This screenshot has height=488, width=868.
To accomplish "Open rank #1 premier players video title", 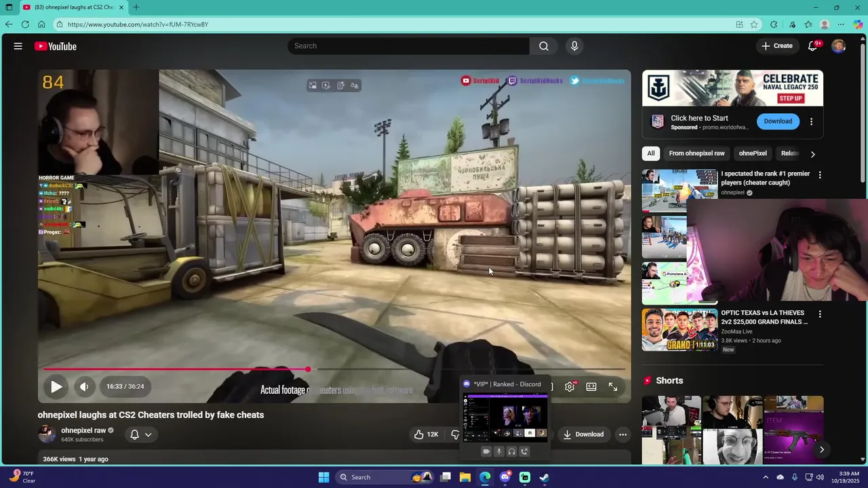I will [x=765, y=178].
